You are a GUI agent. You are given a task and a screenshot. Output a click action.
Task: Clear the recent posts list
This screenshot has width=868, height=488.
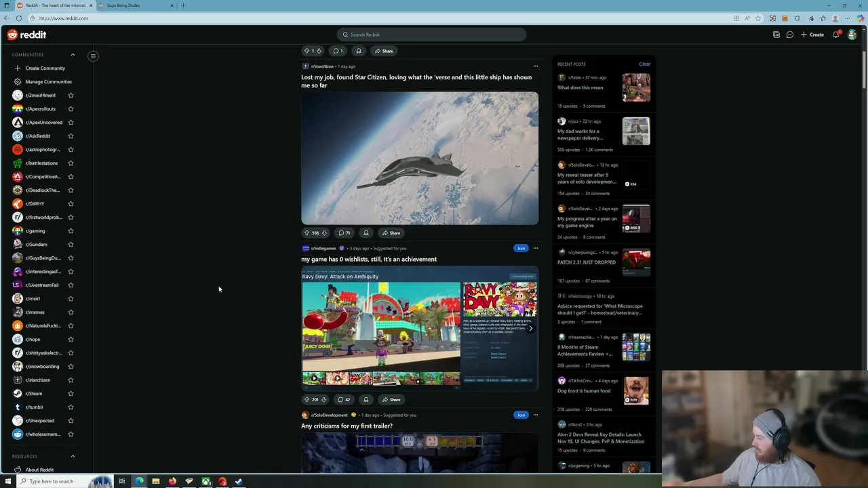tap(644, 64)
